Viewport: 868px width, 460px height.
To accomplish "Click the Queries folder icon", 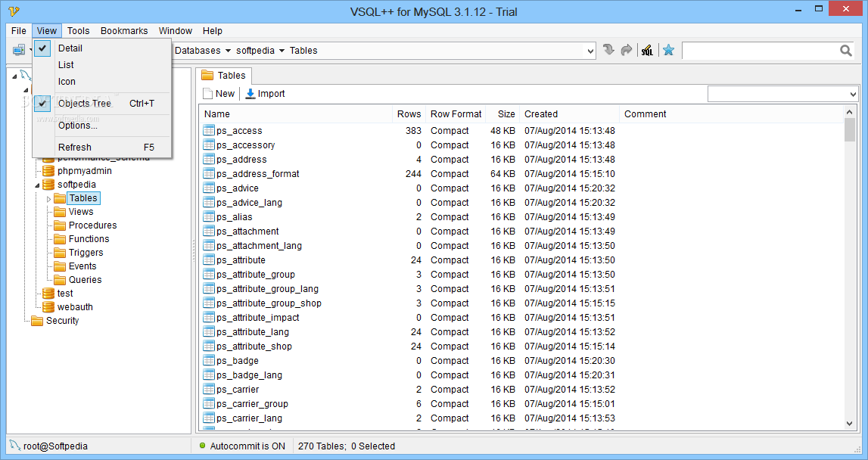I will point(60,279).
